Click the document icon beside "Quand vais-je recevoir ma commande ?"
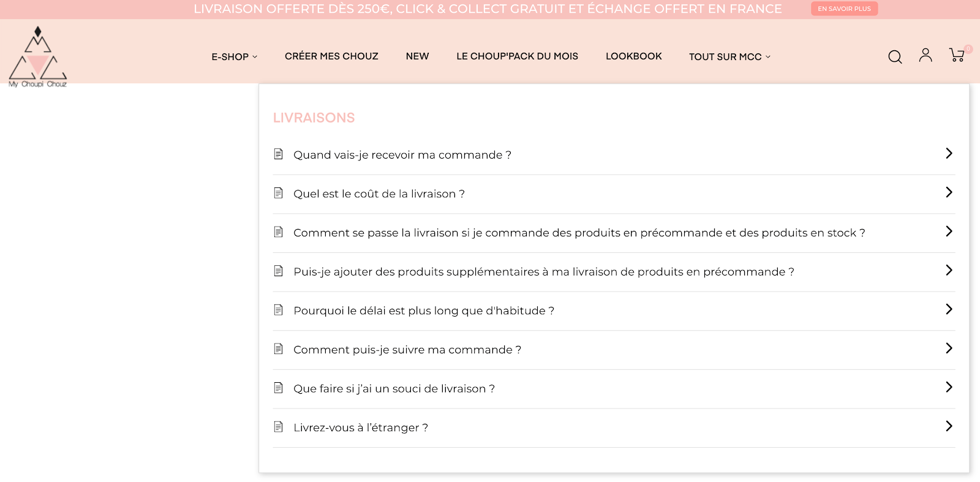Screen dimensions: 980x482 pyautogui.click(x=279, y=154)
